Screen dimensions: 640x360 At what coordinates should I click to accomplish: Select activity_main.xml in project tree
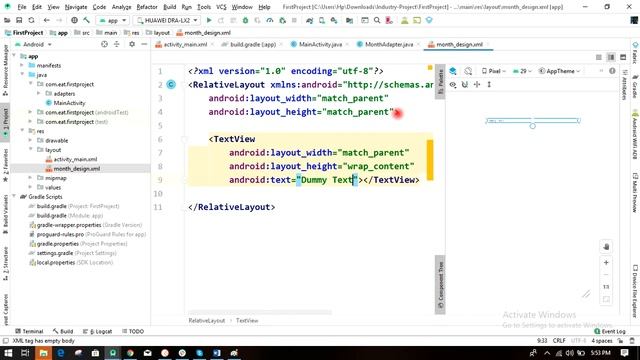point(75,159)
